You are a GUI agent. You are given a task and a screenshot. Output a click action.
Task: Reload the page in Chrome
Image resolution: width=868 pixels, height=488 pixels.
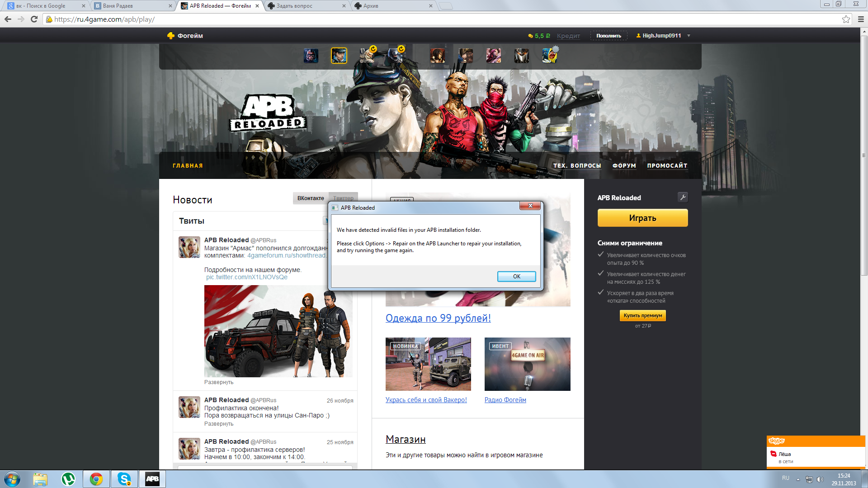click(x=34, y=19)
